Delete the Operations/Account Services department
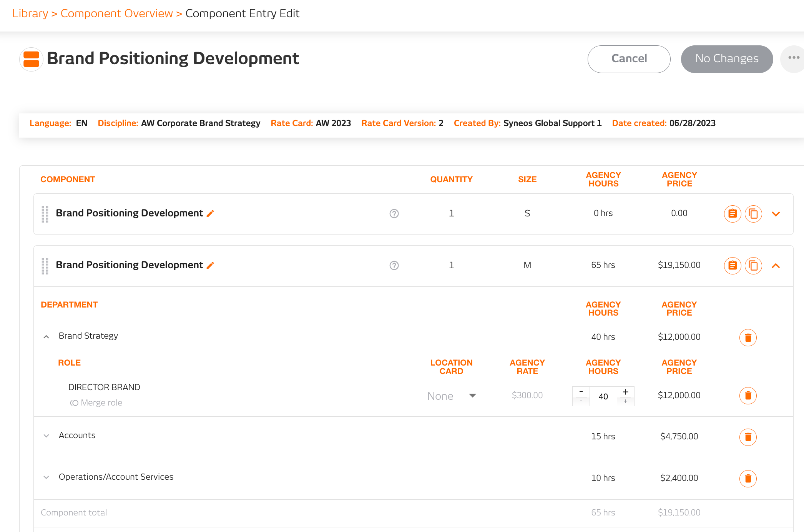The image size is (804, 532). pos(748,479)
